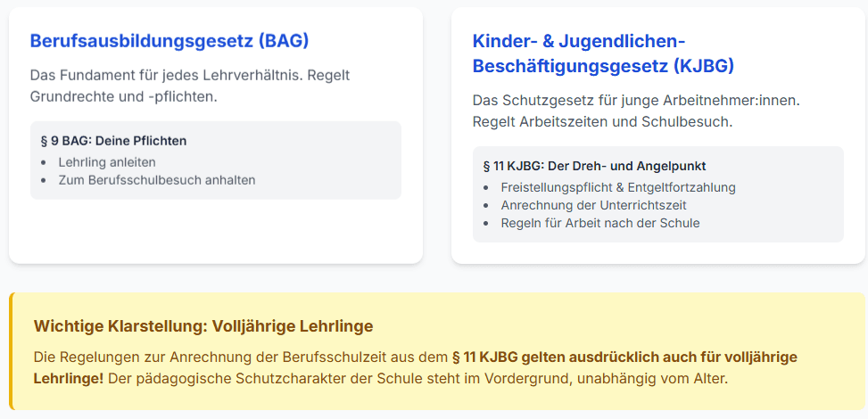Click the 'Regelt Grundrechte und -pflichten' line
868x419 pixels.
coord(124,96)
